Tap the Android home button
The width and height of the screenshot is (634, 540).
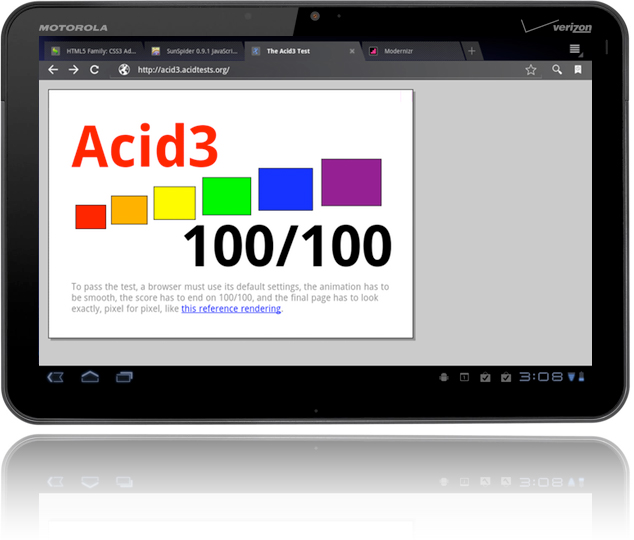90,378
